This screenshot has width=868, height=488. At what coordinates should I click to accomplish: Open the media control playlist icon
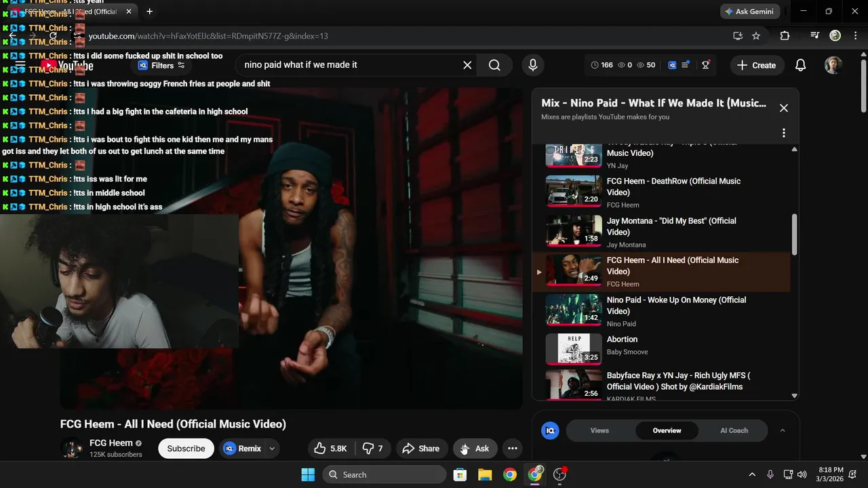click(815, 36)
